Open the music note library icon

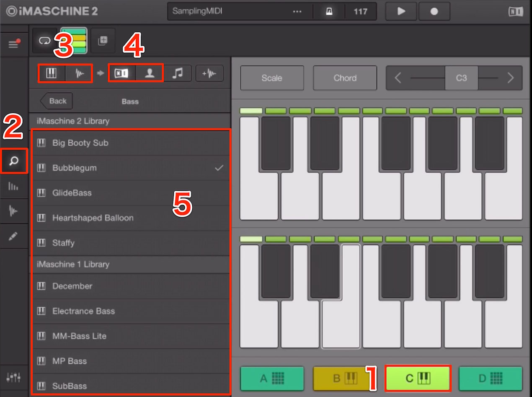tap(178, 74)
